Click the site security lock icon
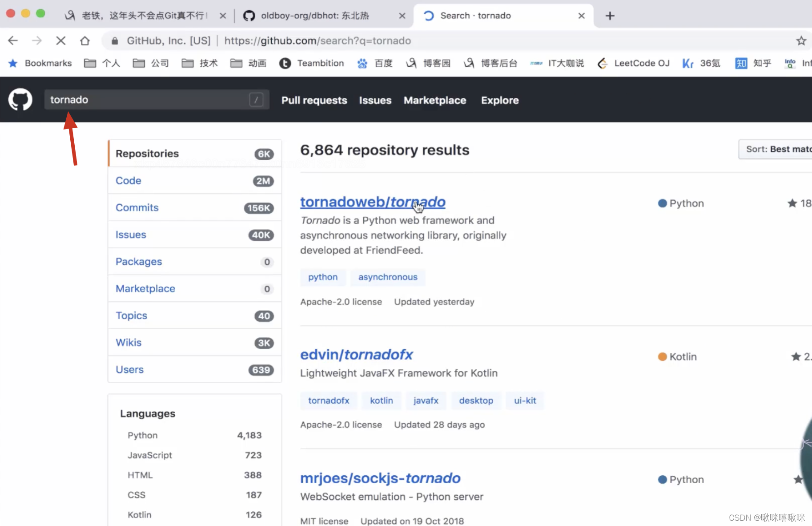812x526 pixels. point(115,41)
